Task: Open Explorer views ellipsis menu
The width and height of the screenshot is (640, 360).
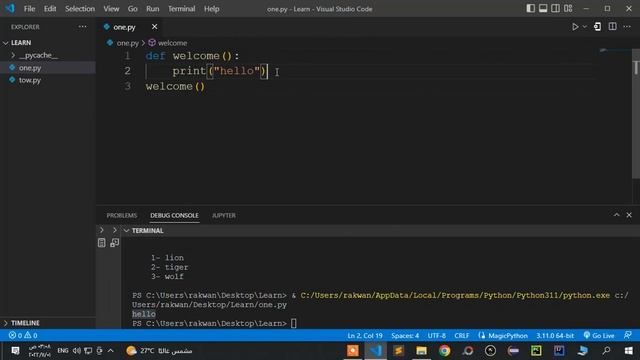Action: pos(82,27)
